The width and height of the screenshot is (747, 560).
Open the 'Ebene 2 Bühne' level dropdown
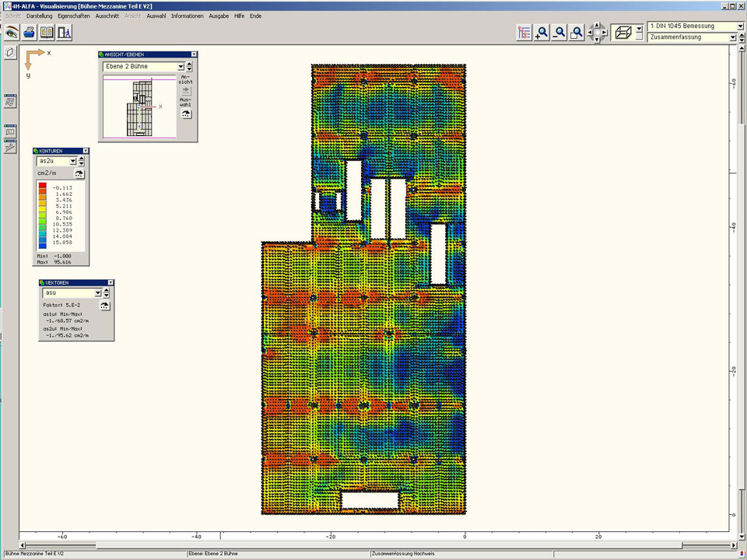tap(180, 67)
